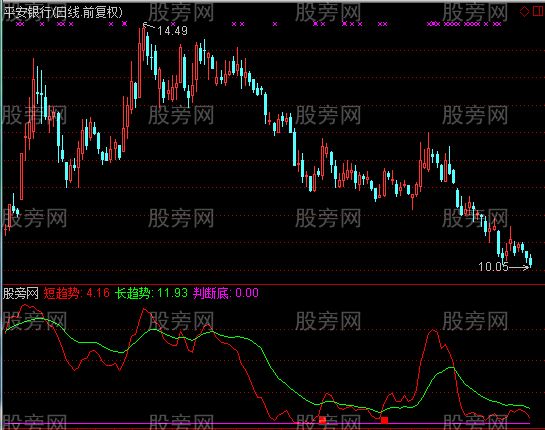Click the 股旁网 indicator name label

(21, 293)
